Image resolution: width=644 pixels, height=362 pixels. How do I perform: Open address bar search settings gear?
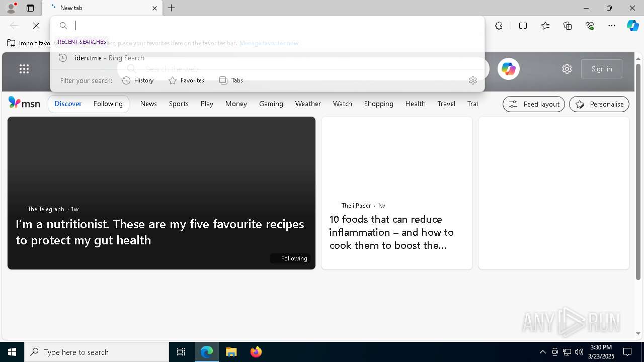(x=472, y=80)
